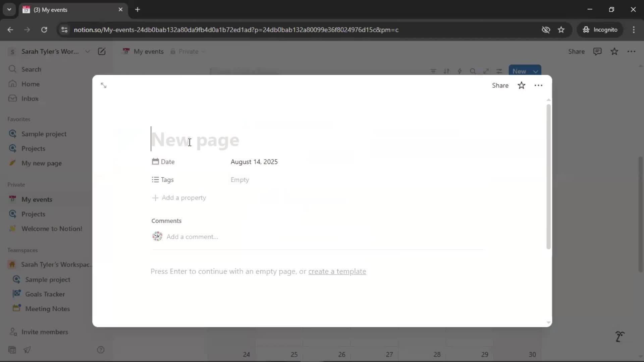Open top bar three-dot page menu

coord(631,52)
